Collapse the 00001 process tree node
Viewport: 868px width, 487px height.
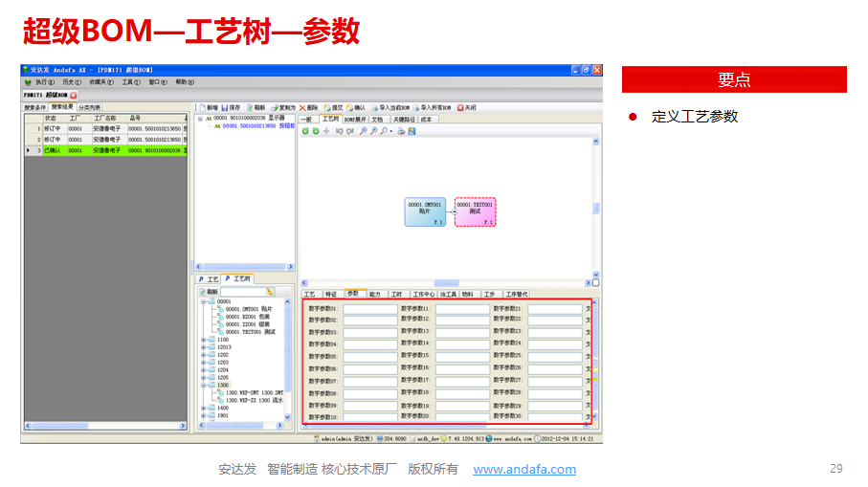[203, 301]
